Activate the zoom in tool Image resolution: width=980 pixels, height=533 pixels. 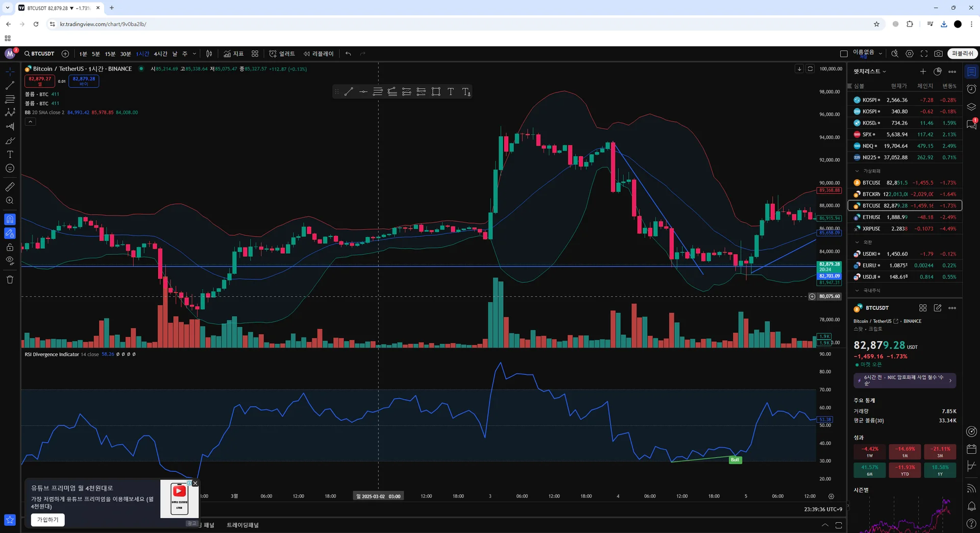pyautogui.click(x=10, y=201)
